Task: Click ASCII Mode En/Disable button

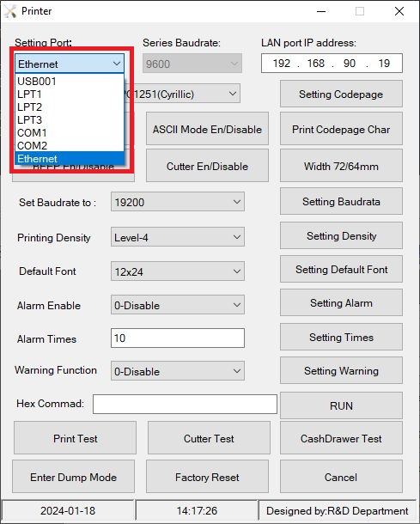Action: (207, 129)
